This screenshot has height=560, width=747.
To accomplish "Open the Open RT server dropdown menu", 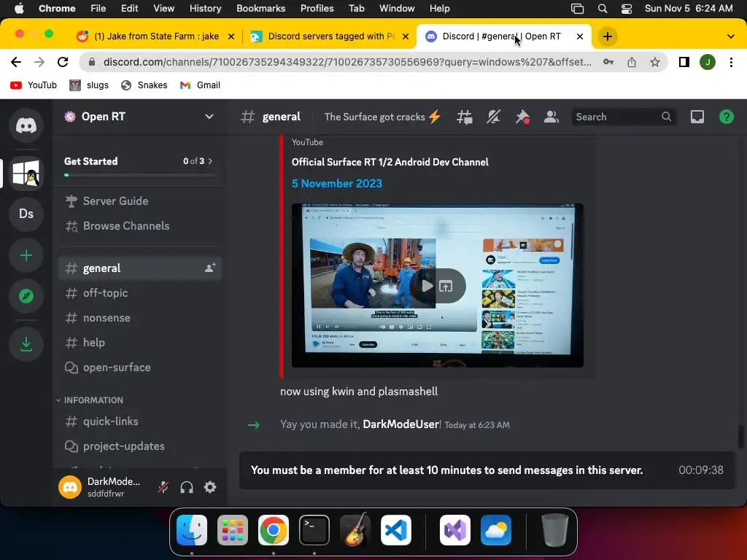I will pos(209,117).
